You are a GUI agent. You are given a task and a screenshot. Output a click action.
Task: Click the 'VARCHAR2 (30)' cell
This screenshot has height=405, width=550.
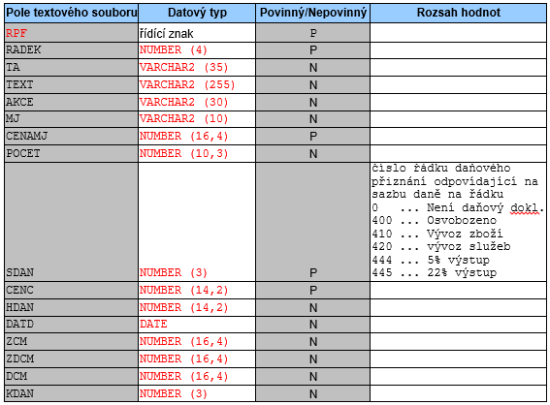(197, 102)
